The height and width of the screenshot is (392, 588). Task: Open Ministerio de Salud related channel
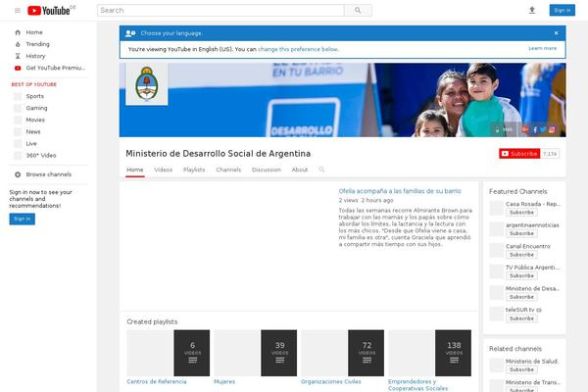tap(532, 362)
